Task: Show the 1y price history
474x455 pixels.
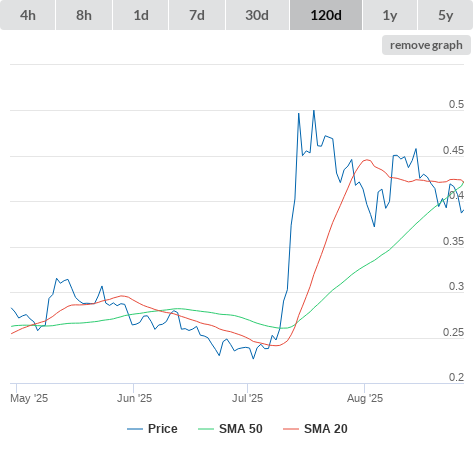Action: (390, 15)
